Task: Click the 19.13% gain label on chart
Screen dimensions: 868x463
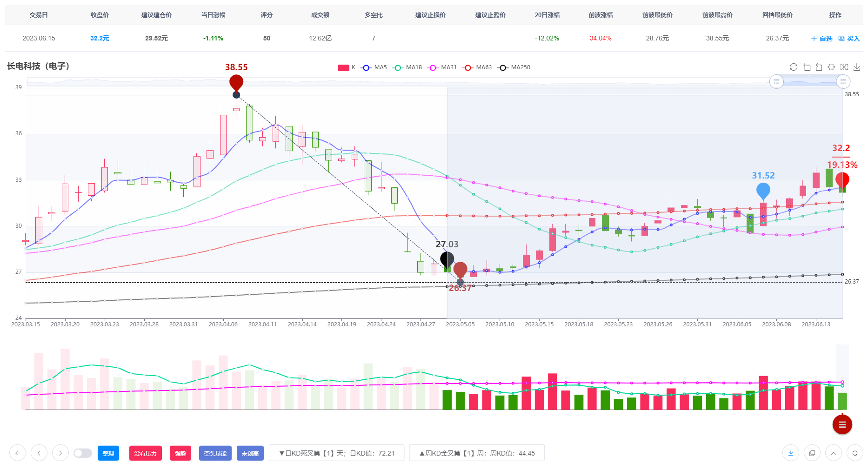Action: (842, 165)
